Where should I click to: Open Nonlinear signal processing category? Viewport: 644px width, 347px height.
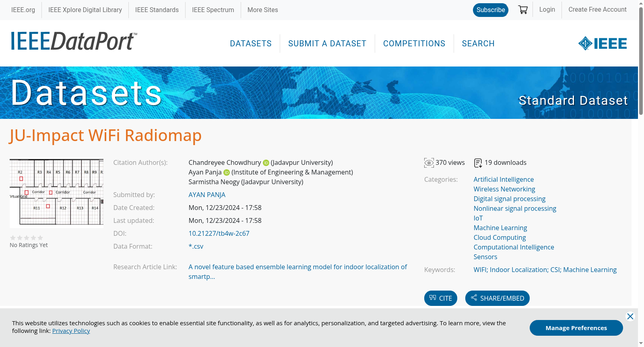(515, 209)
